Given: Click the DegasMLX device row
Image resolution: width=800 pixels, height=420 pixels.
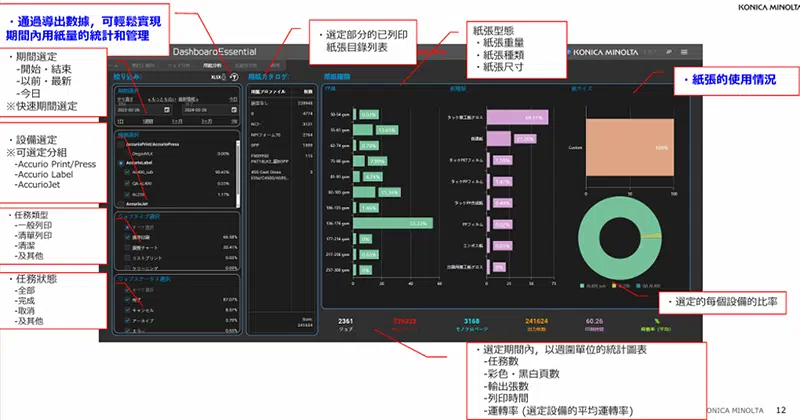Looking at the screenshot, I should tap(179, 153).
